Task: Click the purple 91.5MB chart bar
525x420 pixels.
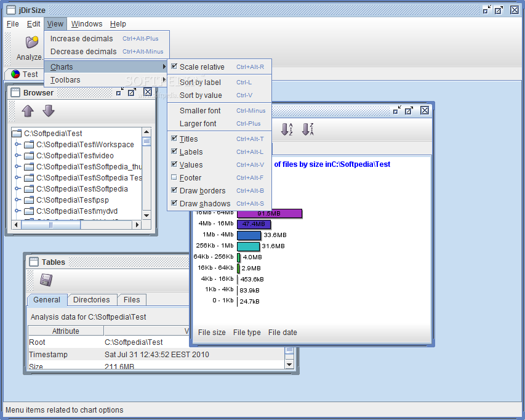Action: tap(270, 213)
